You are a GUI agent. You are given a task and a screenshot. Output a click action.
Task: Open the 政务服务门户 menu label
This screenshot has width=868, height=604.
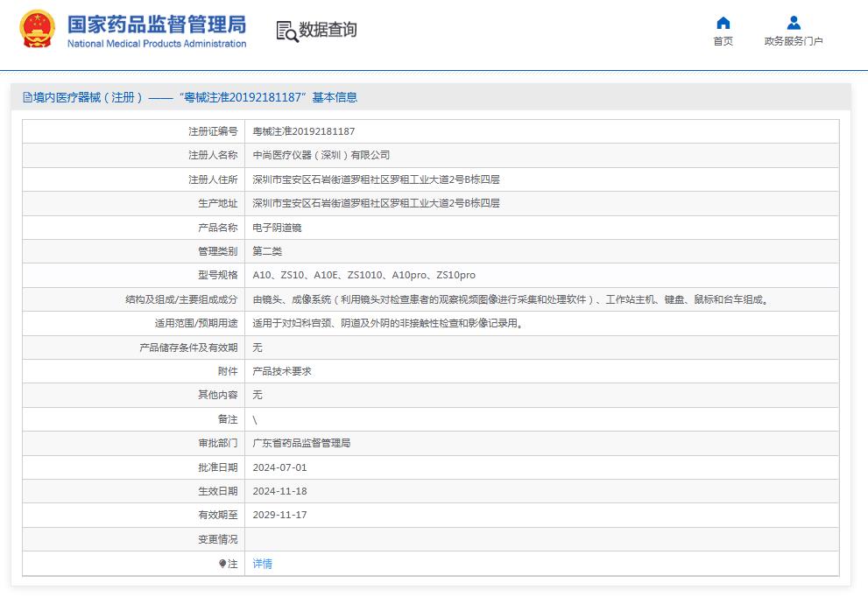point(793,41)
